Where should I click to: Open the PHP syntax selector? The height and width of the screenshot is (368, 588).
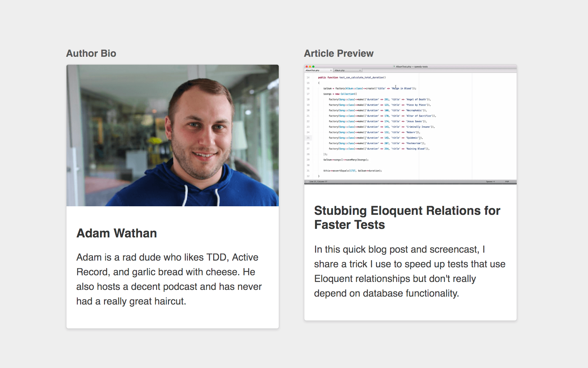point(507,182)
